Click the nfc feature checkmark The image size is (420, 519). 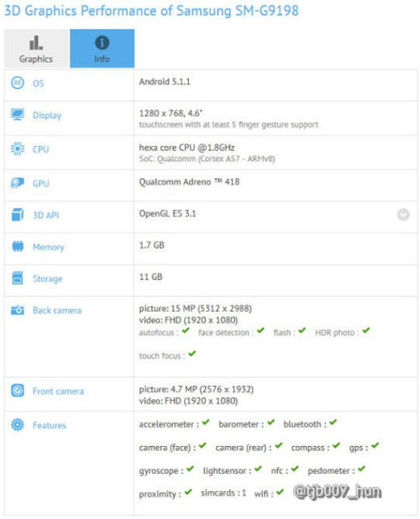point(295,469)
